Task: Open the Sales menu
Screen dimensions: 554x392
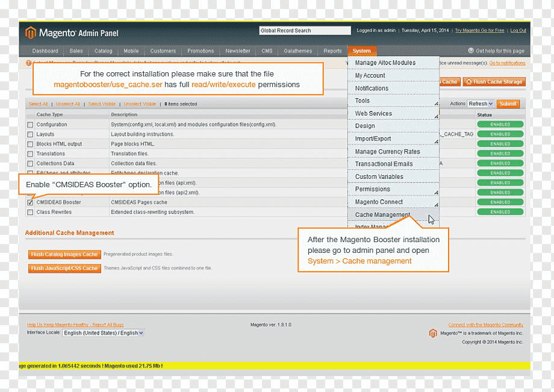Action: 76,51
